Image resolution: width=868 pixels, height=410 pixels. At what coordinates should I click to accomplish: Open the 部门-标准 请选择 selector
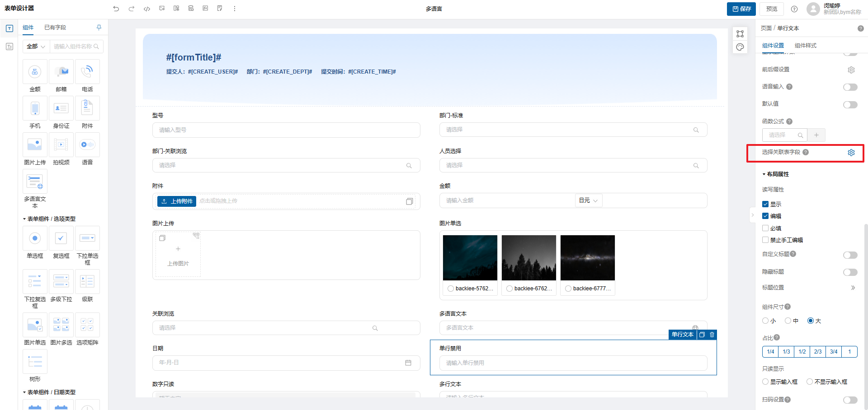tap(573, 130)
